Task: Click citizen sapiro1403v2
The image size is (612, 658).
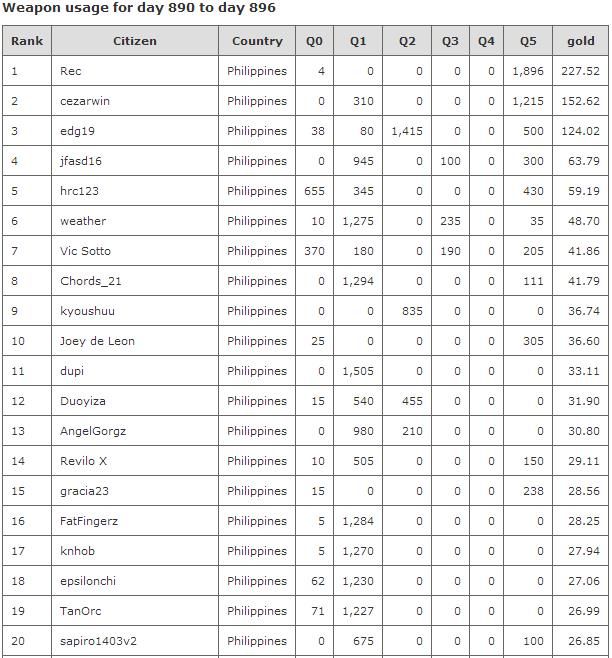Action: click(x=98, y=641)
